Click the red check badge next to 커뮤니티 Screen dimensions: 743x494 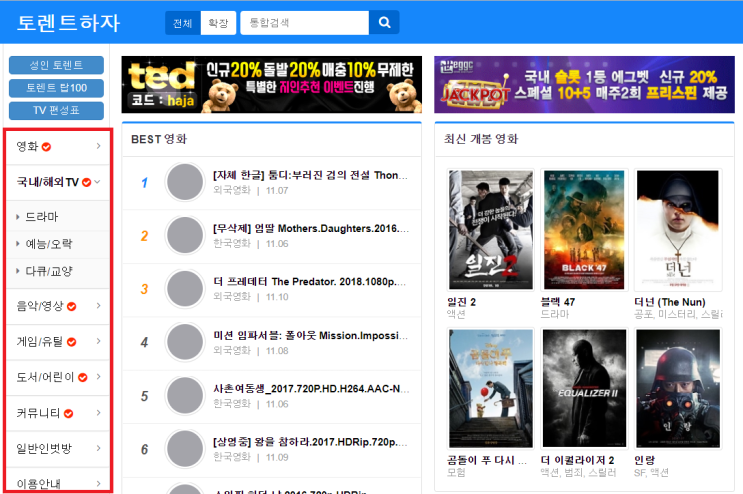(68, 413)
